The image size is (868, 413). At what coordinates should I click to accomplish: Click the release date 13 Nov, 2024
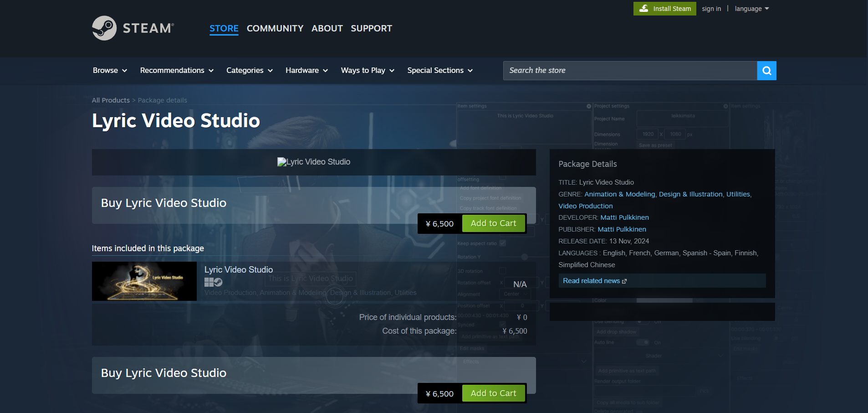(x=629, y=241)
